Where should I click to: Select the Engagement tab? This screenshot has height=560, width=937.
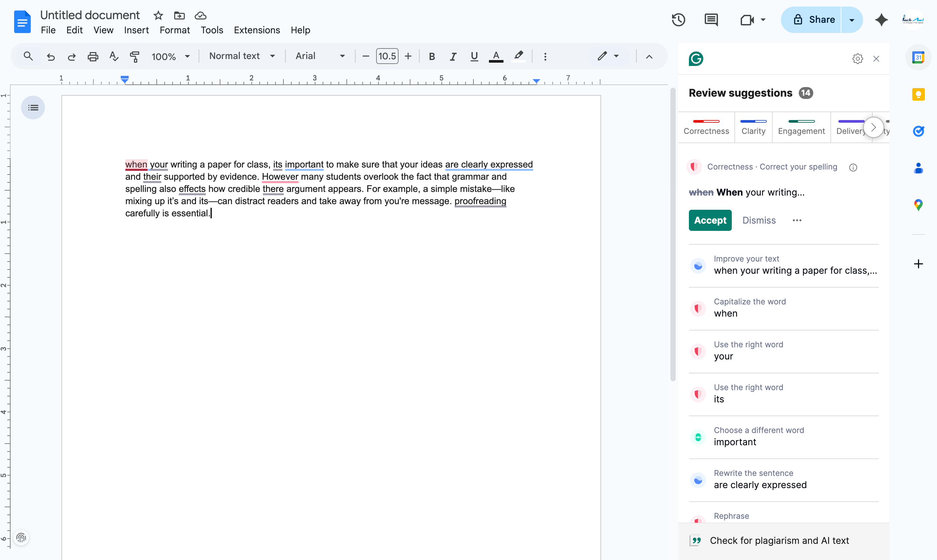coord(801,128)
